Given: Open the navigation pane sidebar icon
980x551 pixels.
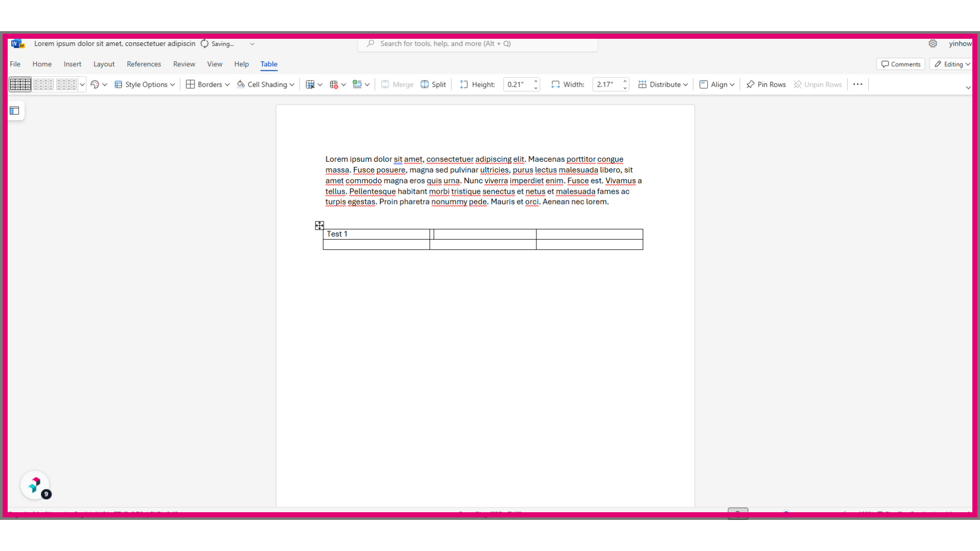Looking at the screenshot, I should coord(14,111).
